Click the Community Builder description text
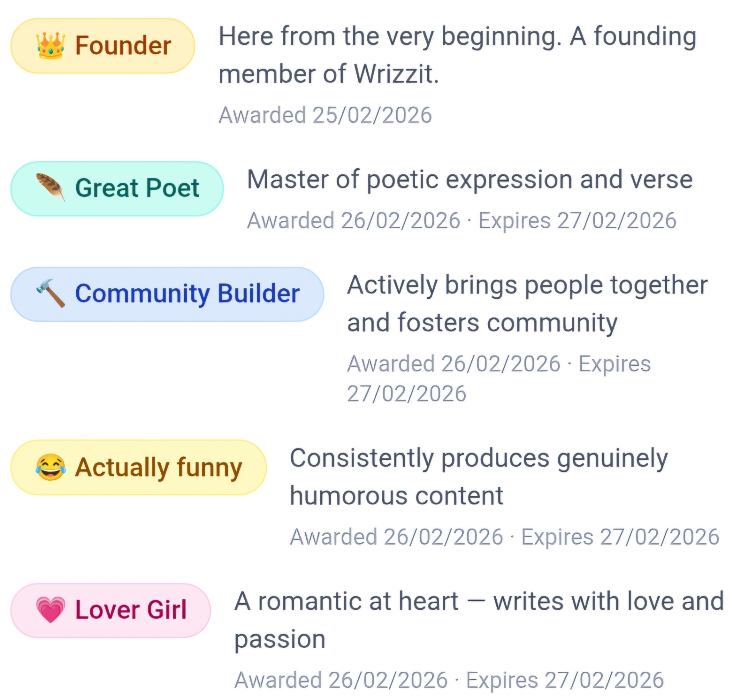This screenshot has width=733, height=700. point(527,304)
